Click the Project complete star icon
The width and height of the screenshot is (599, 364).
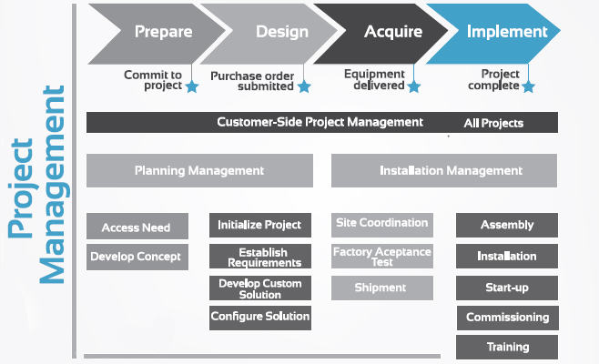(x=528, y=86)
